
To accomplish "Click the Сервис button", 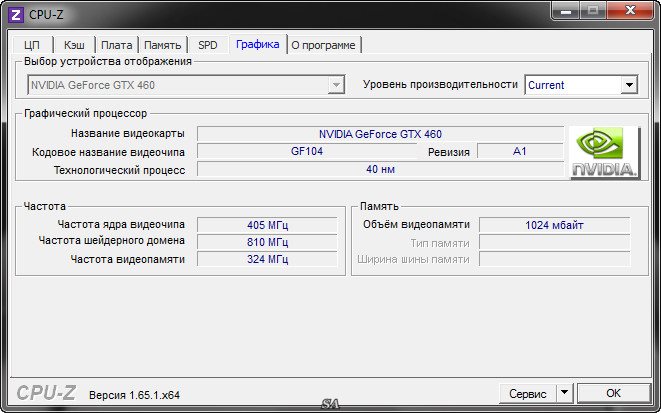I will [528, 394].
